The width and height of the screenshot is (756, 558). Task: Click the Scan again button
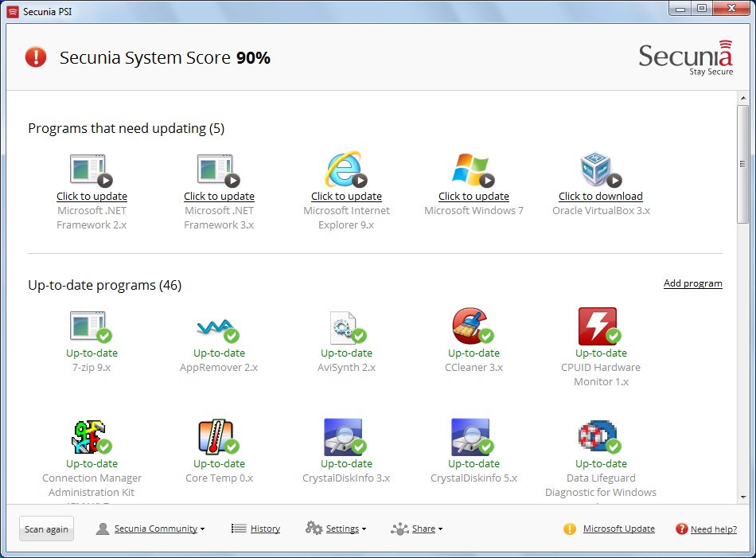click(46, 529)
